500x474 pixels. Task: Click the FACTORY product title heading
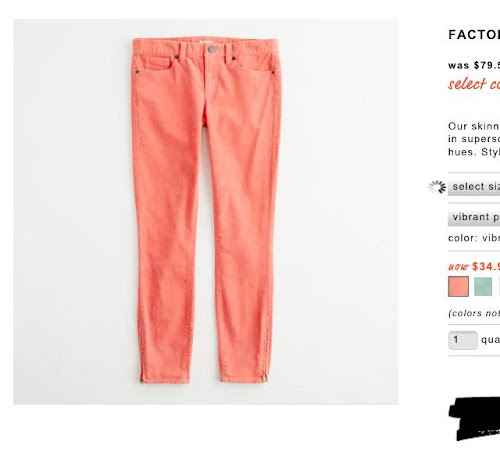474,35
